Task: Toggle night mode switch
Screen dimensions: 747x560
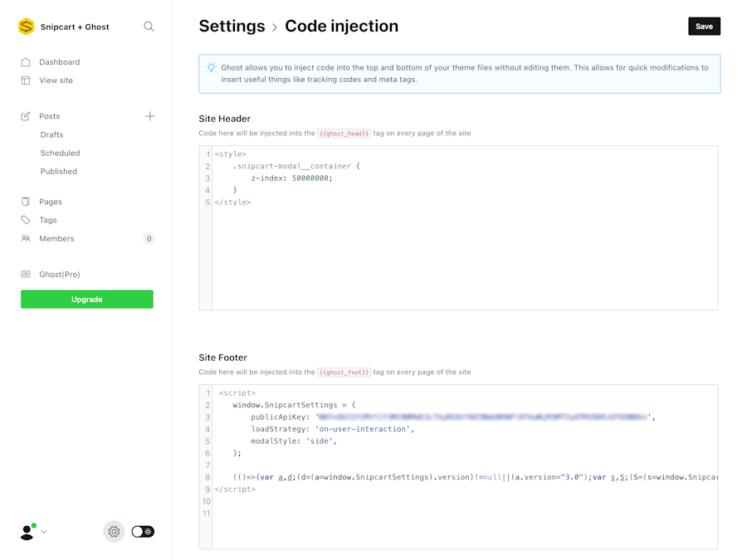Action: tap(143, 532)
